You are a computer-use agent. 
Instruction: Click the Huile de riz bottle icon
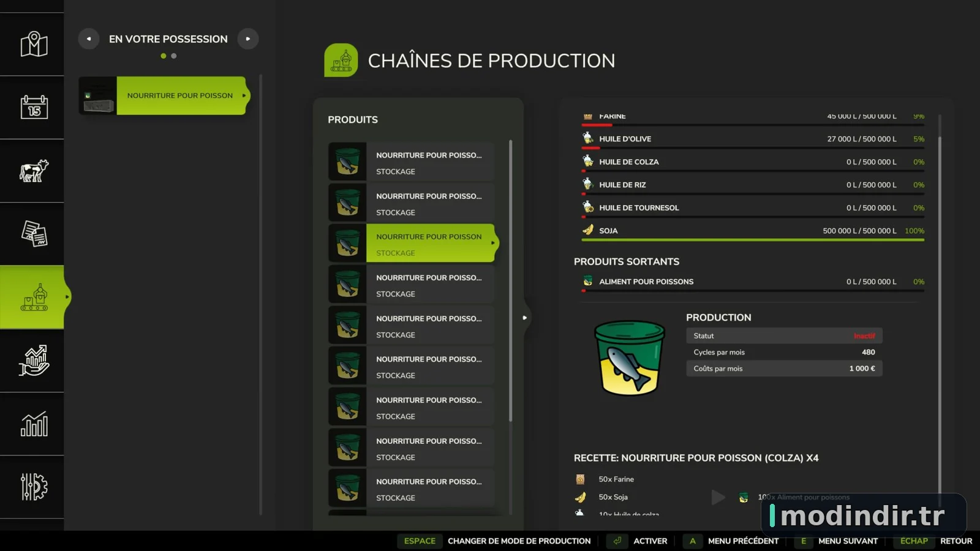pyautogui.click(x=588, y=184)
